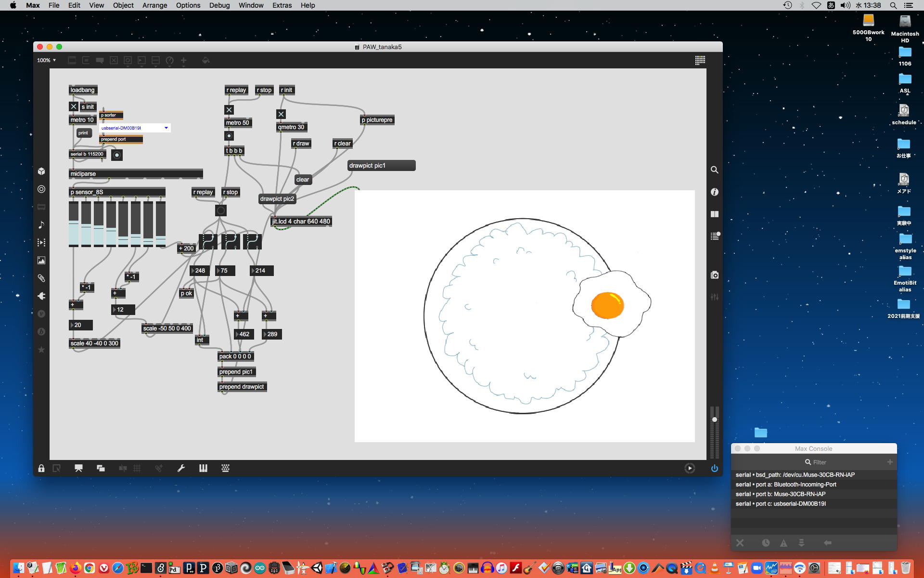This screenshot has height=578, width=924.
Task: Open the search icon in right sidebar
Action: pyautogui.click(x=715, y=170)
